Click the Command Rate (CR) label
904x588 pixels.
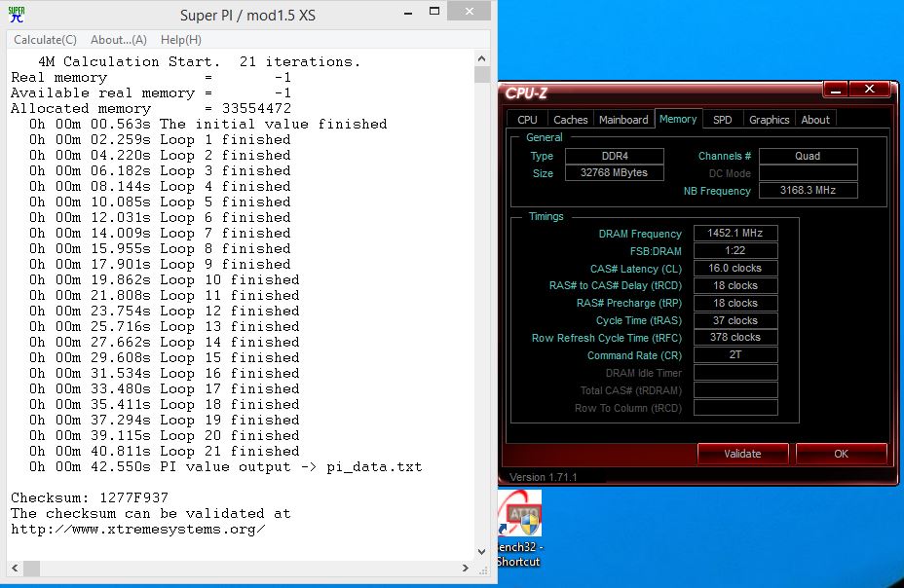coord(634,355)
